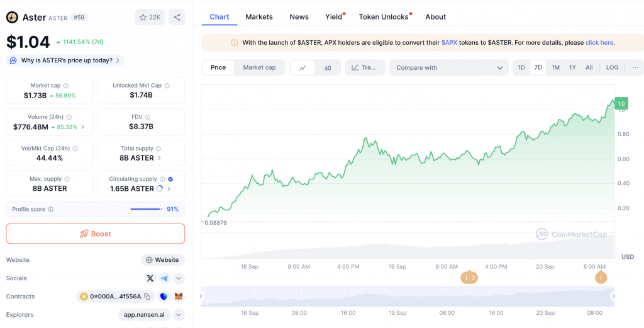644x328 pixels.
Task: Select All time range
Action: tap(589, 67)
